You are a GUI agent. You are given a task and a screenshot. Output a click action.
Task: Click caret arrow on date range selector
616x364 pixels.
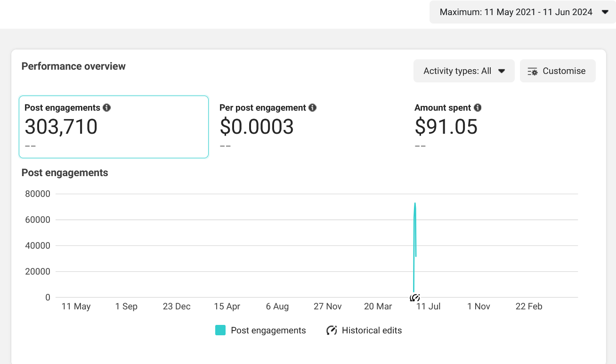coord(605,12)
